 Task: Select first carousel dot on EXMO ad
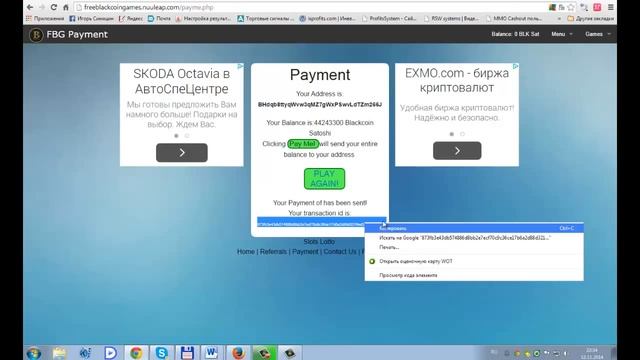point(451,134)
